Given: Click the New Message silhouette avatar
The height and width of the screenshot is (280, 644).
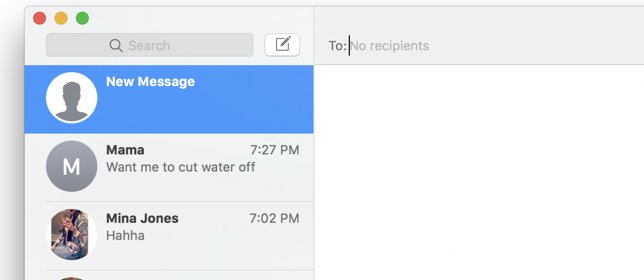Looking at the screenshot, I should point(72,98).
